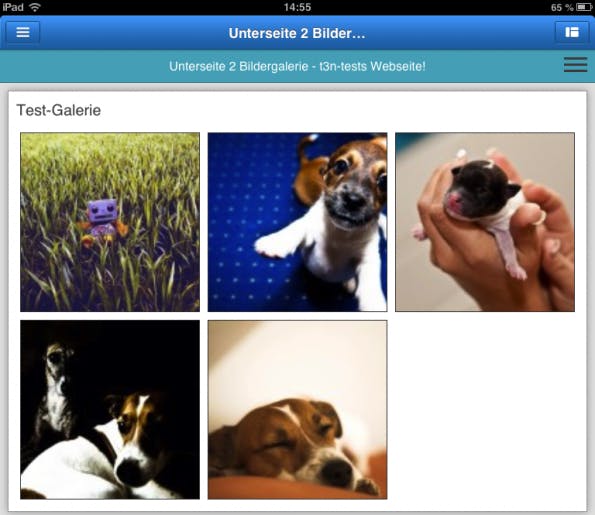This screenshot has width=595, height=515.
Task: Open the sleeping puppy thumbnail
Action: [x=298, y=409]
